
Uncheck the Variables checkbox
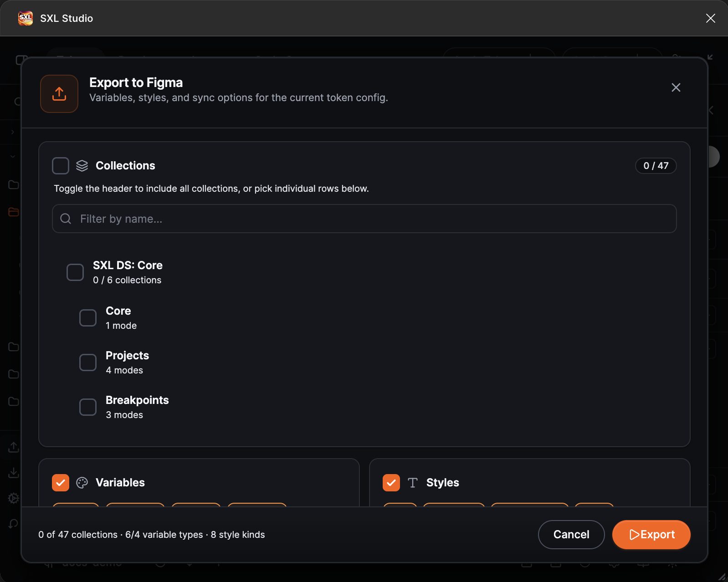(x=61, y=483)
